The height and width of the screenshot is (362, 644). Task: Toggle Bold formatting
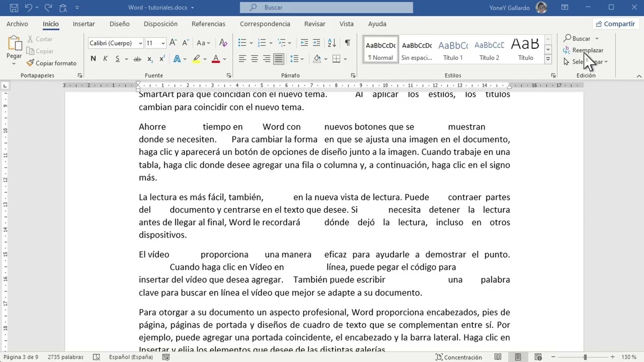93,59
